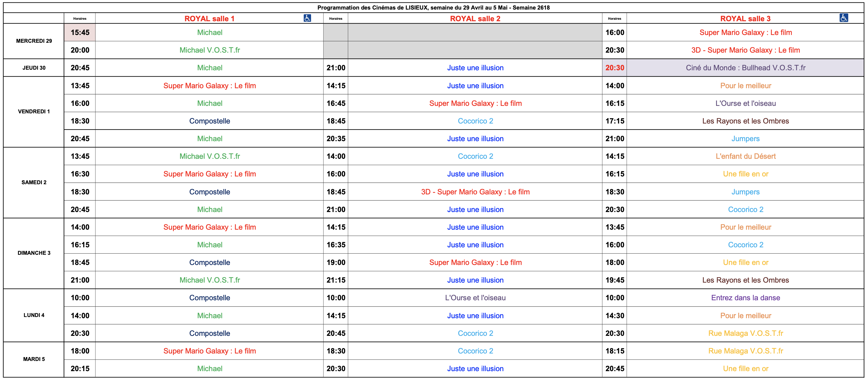The image size is (868, 381).
Task: Select the DIMANCHE 3 day cell
Action: click(x=34, y=253)
